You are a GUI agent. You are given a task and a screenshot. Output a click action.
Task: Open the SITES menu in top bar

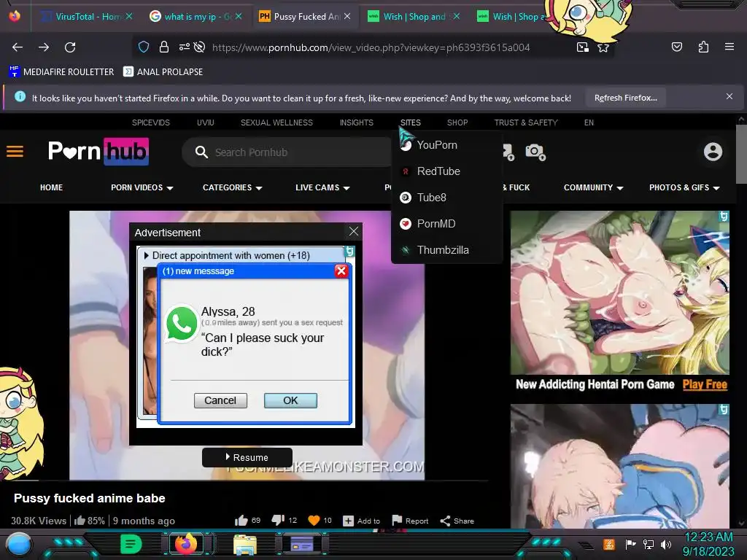(410, 122)
